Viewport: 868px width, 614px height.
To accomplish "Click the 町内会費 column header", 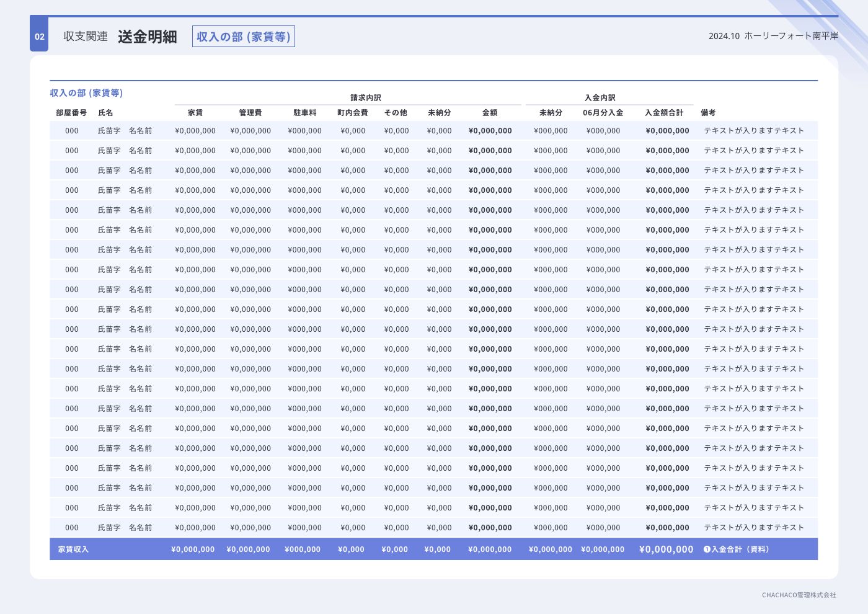I will click(352, 113).
